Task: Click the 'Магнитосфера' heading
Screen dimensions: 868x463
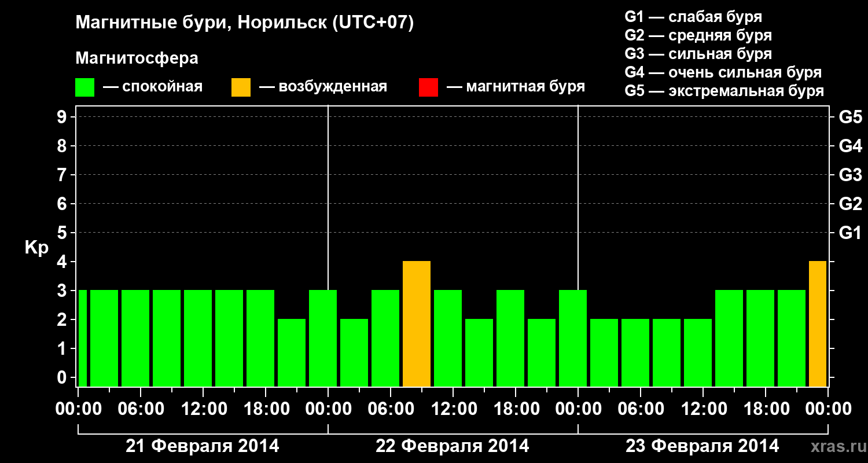Action: pyautogui.click(x=137, y=58)
